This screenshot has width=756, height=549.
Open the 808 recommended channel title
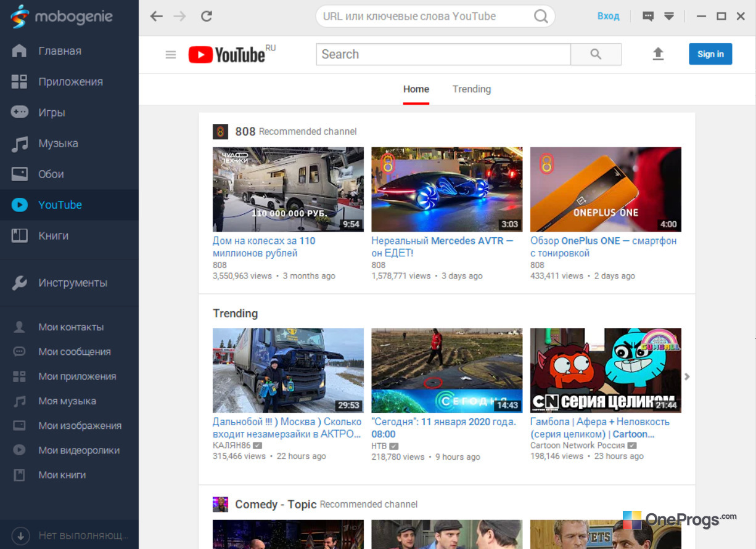tap(245, 131)
